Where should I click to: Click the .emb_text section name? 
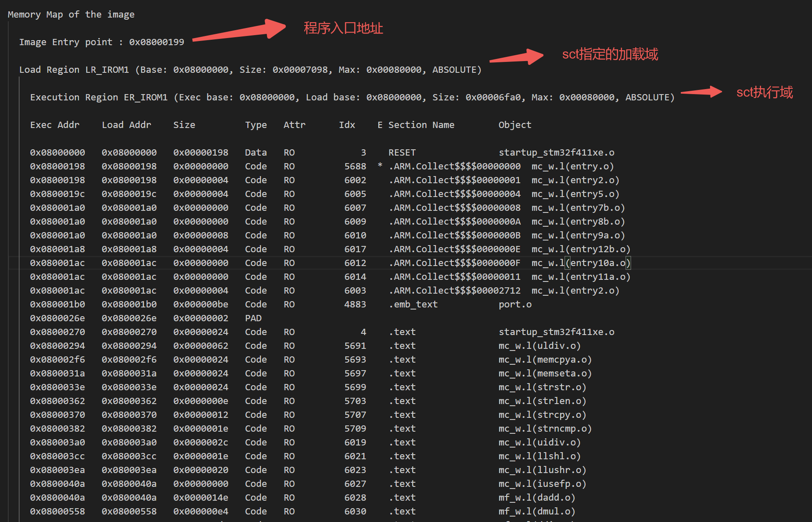pyautogui.click(x=413, y=304)
